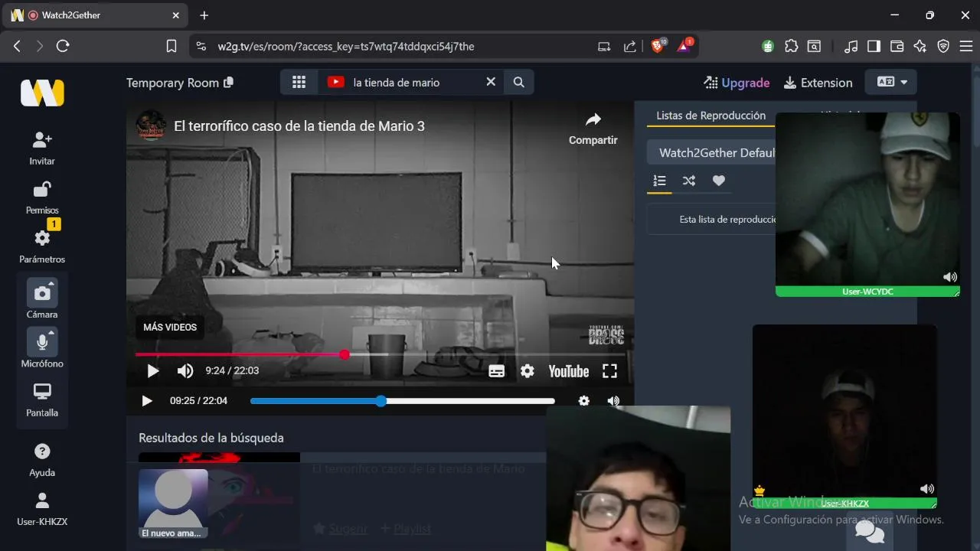Select the playlist ordered list view icon

point(659,181)
